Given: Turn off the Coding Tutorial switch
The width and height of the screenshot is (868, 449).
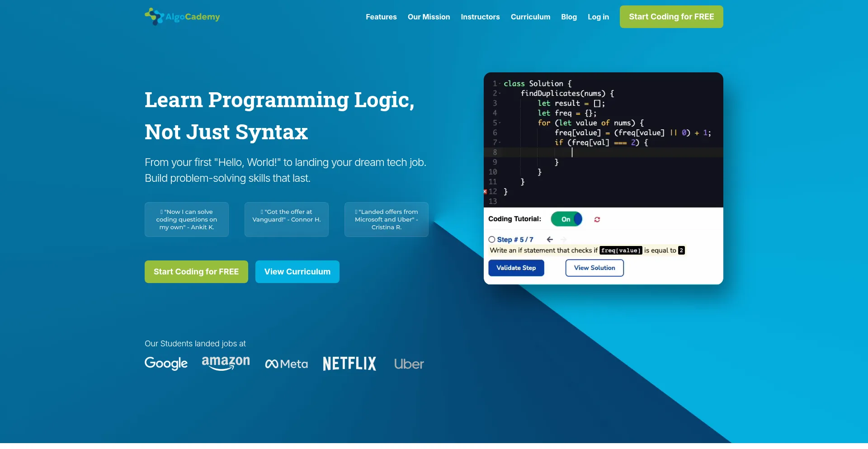Looking at the screenshot, I should point(566,219).
